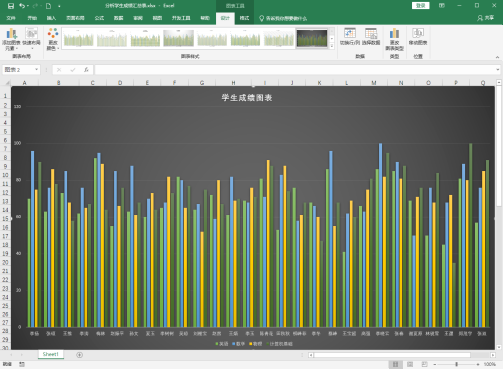This screenshot has width=503, height=369.
Task: Switch to Normal view in status bar
Action: pos(395,364)
